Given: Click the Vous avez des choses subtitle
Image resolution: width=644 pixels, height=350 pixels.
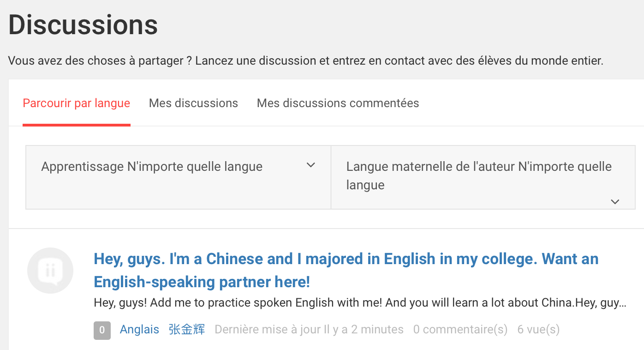Looking at the screenshot, I should [305, 60].
